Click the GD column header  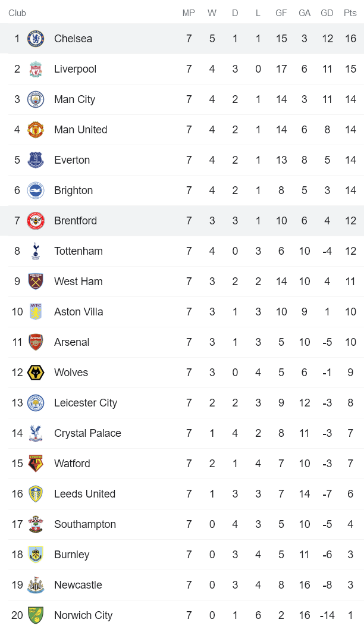(327, 13)
